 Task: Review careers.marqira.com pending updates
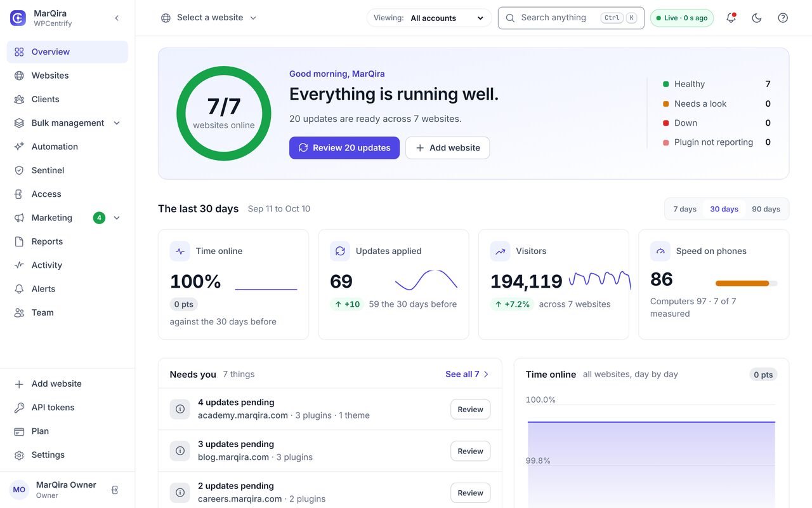[x=470, y=493]
